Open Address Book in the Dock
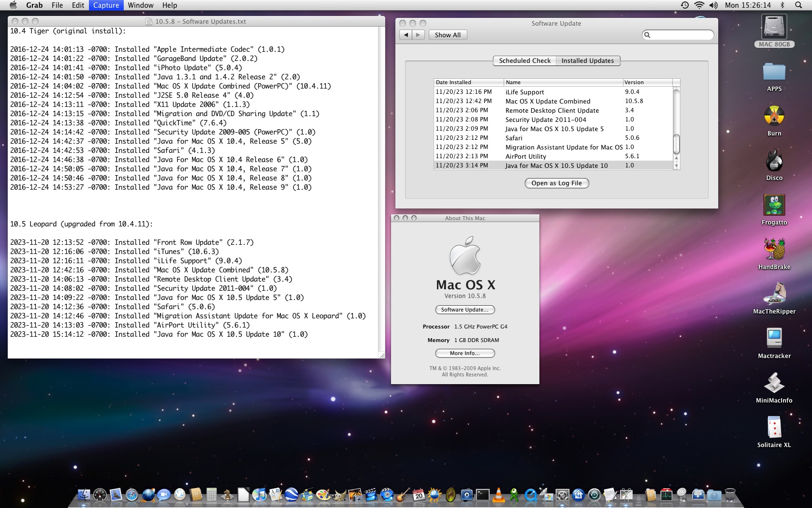 (x=196, y=495)
